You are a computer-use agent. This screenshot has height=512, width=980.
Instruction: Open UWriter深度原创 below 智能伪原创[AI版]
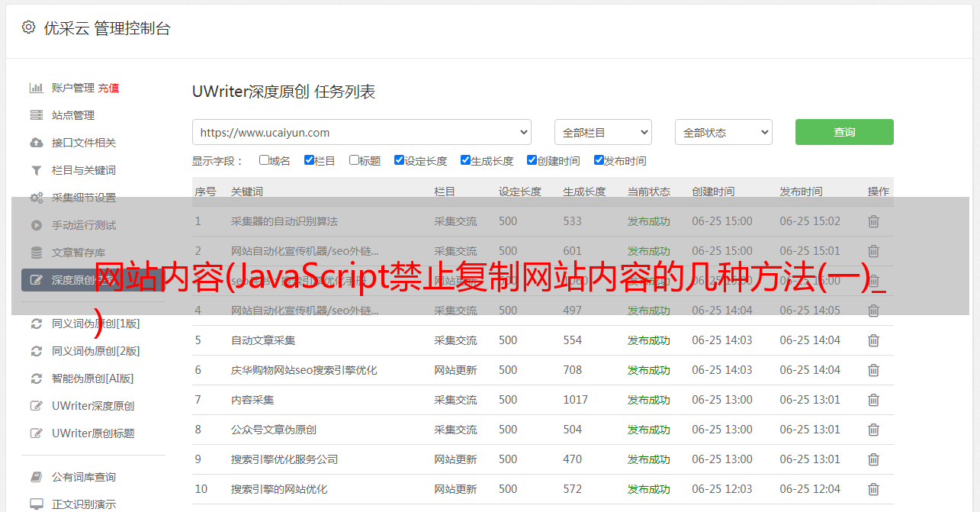coord(93,406)
